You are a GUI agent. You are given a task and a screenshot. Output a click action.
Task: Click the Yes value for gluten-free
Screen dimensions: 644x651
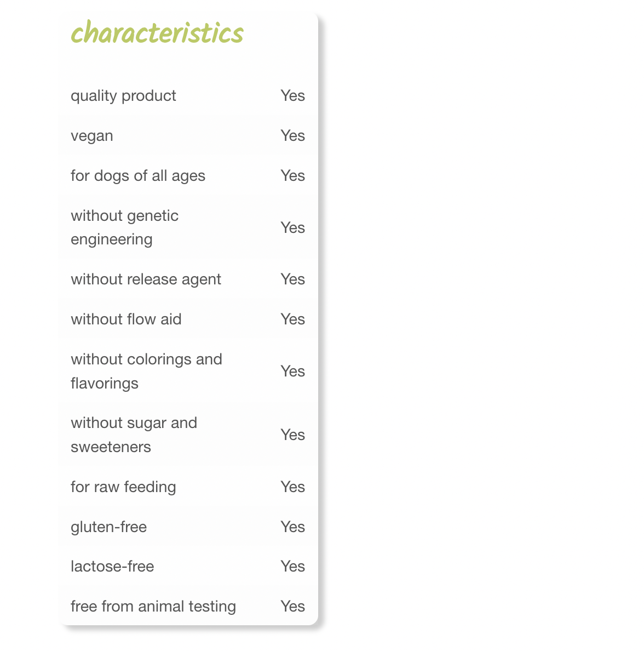pos(292,527)
